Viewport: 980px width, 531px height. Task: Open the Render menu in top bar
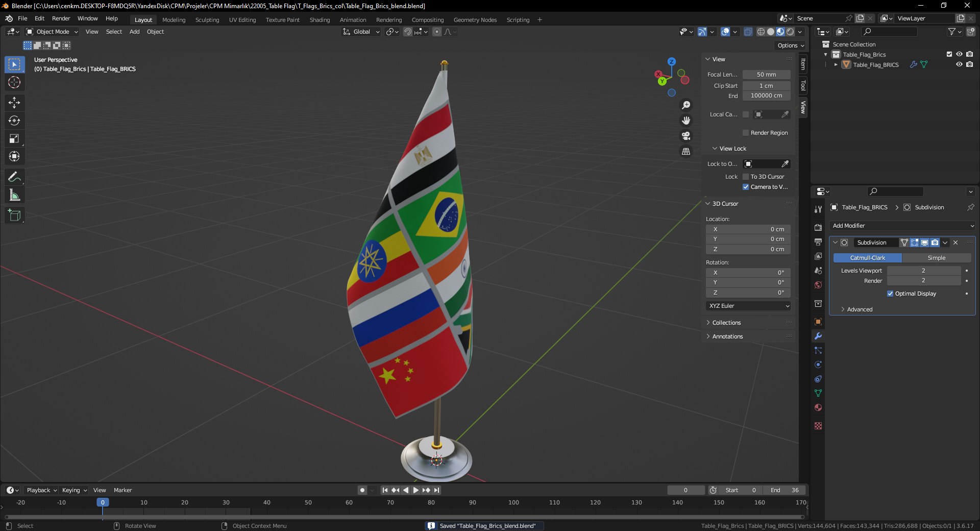(61, 18)
